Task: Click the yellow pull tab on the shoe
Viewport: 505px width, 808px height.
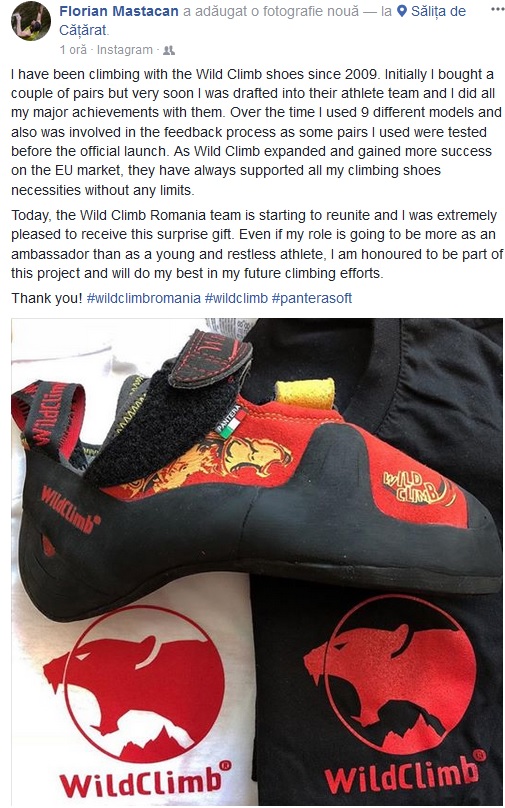Action: [x=305, y=393]
